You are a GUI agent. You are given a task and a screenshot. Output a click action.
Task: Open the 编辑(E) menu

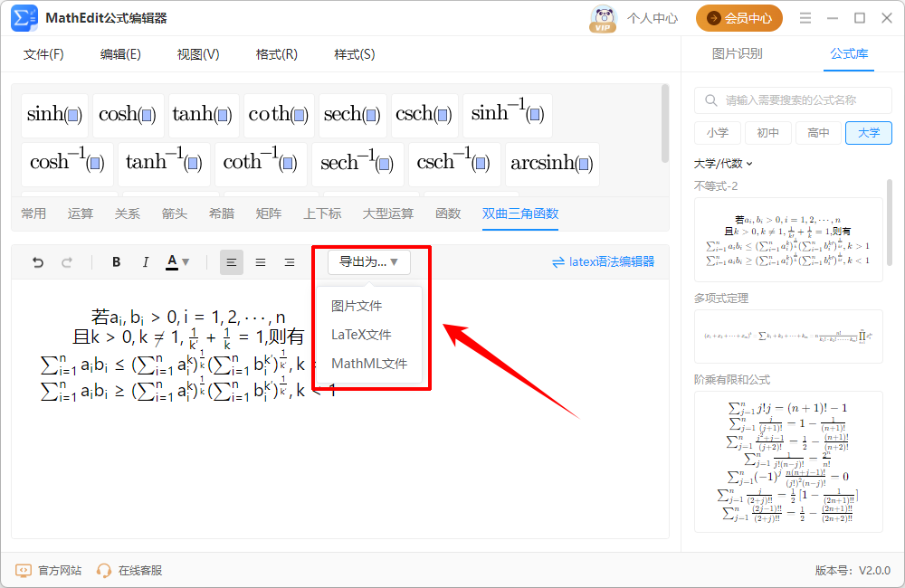coord(120,54)
